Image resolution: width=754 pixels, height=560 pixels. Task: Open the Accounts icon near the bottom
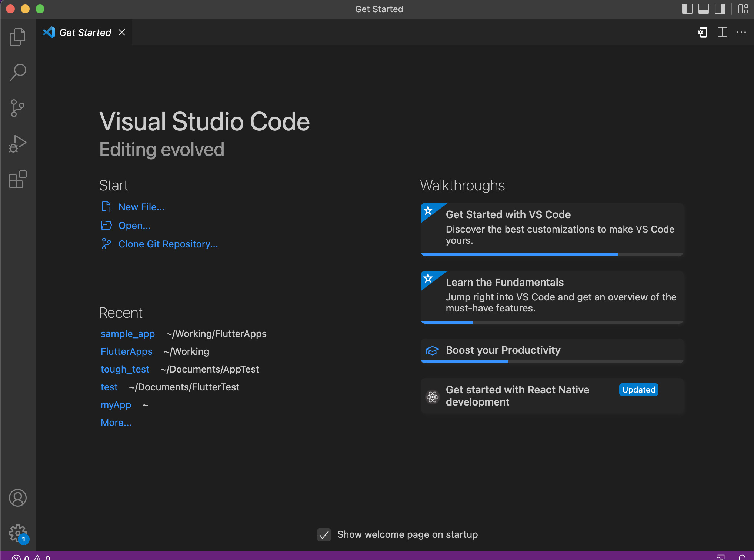[17, 498]
